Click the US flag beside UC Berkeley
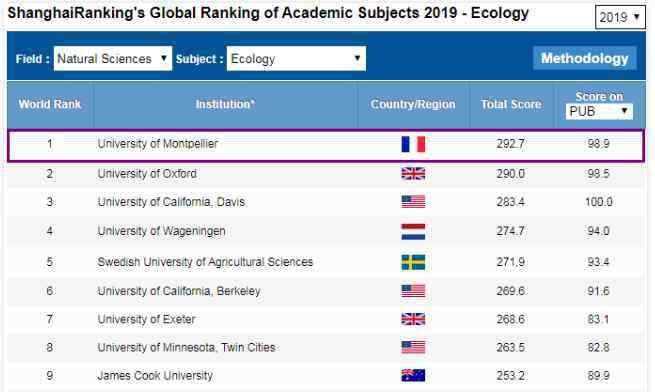The width and height of the screenshot is (655, 392). point(413,291)
